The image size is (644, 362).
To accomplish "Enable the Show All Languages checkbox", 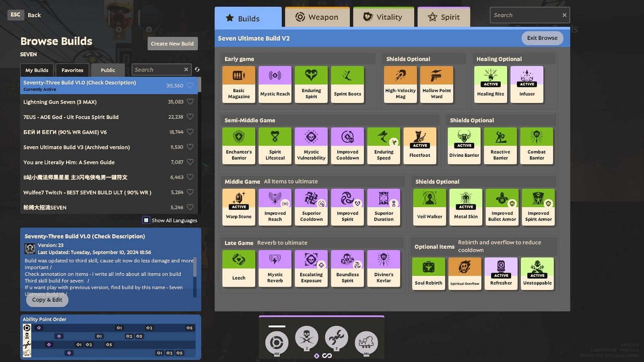I will pyautogui.click(x=146, y=220).
